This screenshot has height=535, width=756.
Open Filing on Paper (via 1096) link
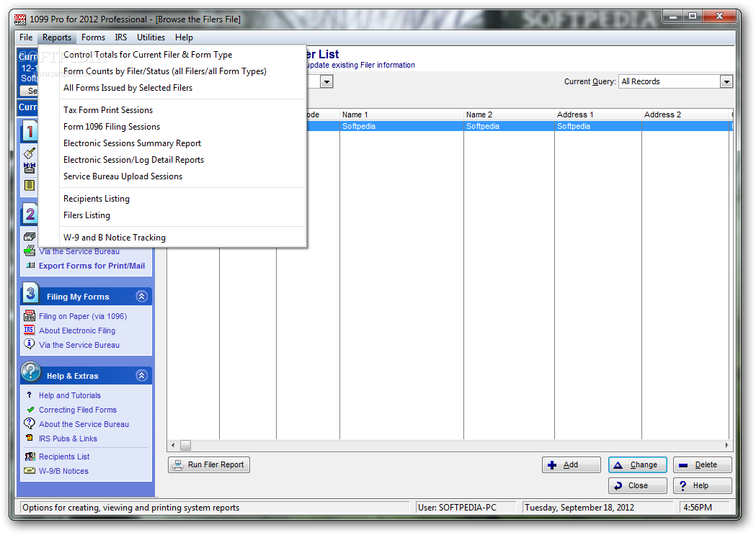tap(83, 316)
